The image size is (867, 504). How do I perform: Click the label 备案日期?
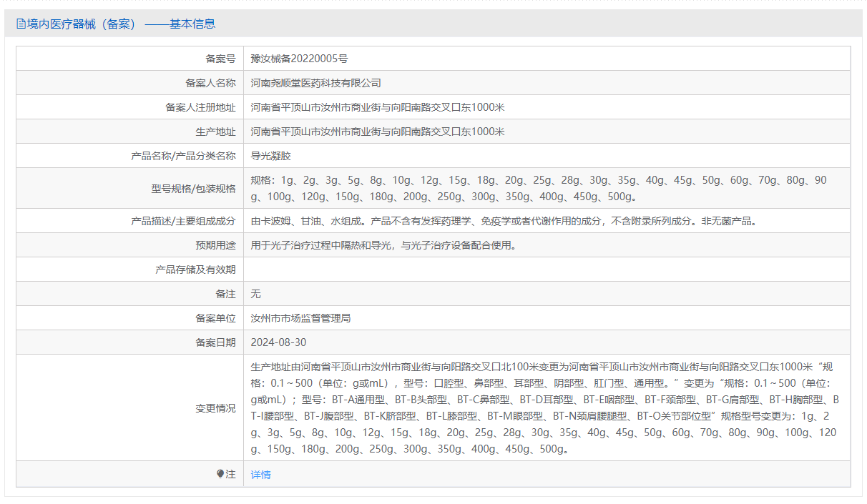215,342
